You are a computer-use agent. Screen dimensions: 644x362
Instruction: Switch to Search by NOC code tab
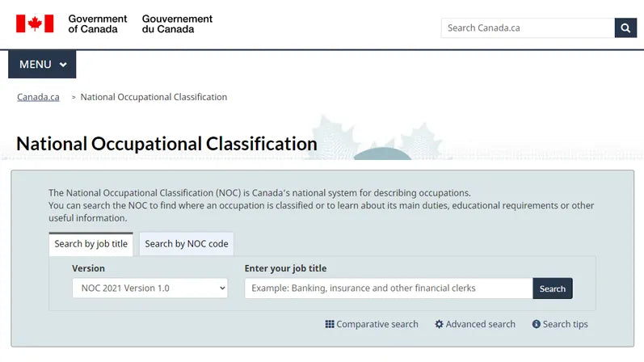click(x=187, y=244)
